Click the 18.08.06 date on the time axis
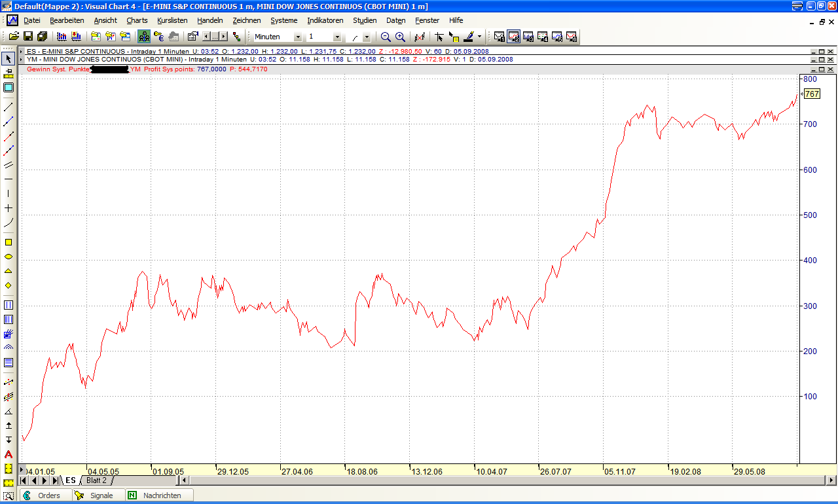 click(x=362, y=471)
